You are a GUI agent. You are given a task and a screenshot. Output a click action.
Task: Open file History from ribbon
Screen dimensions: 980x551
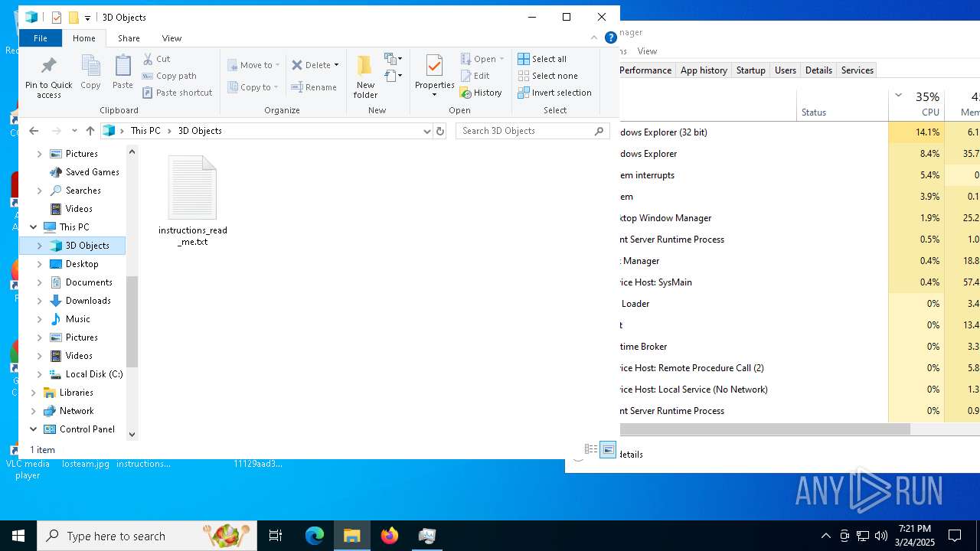tap(481, 93)
